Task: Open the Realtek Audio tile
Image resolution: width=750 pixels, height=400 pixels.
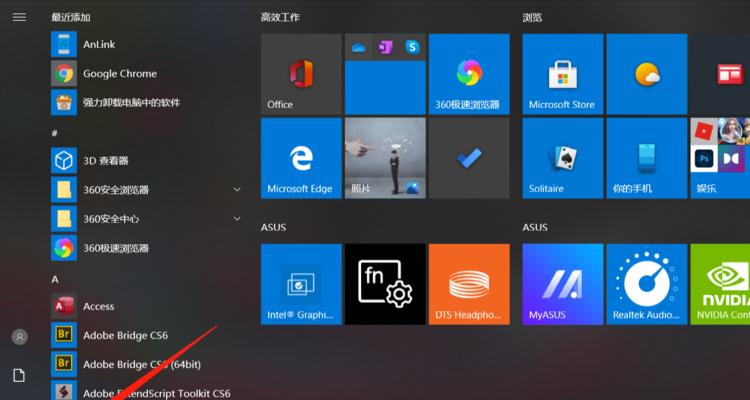Action: tap(647, 284)
